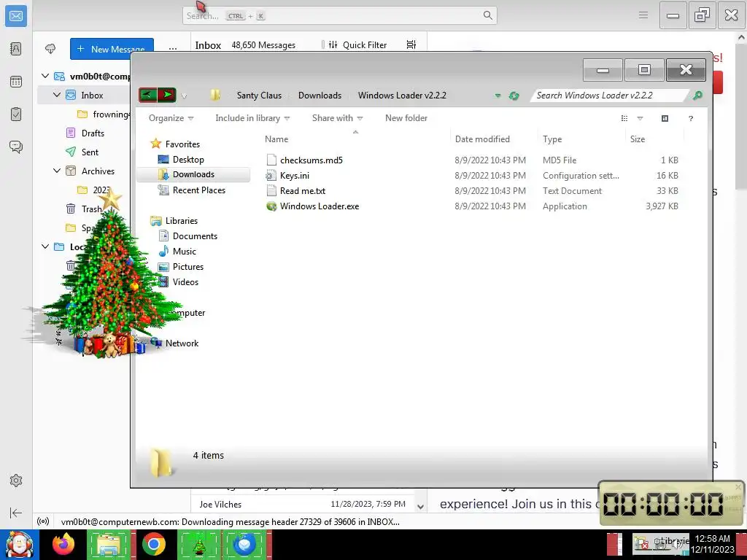Click Santa Start button
747x560 pixels.
point(19,544)
